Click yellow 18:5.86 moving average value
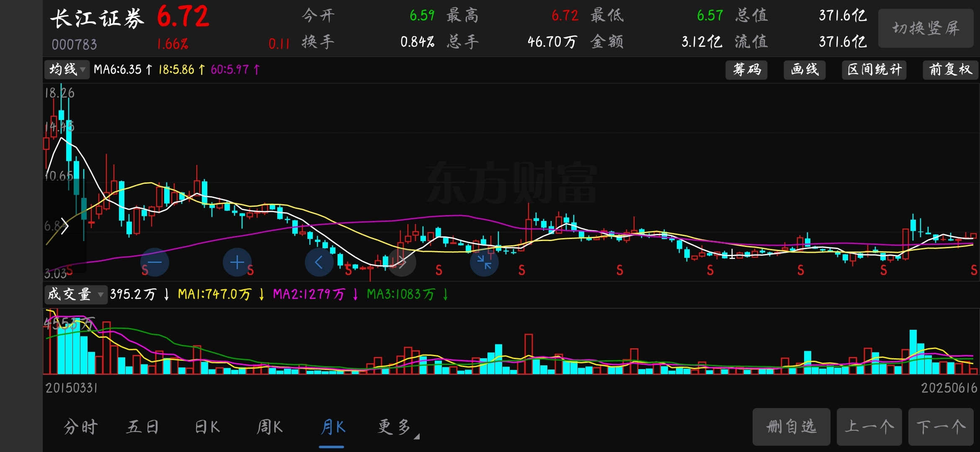980x452 pixels. [176, 69]
